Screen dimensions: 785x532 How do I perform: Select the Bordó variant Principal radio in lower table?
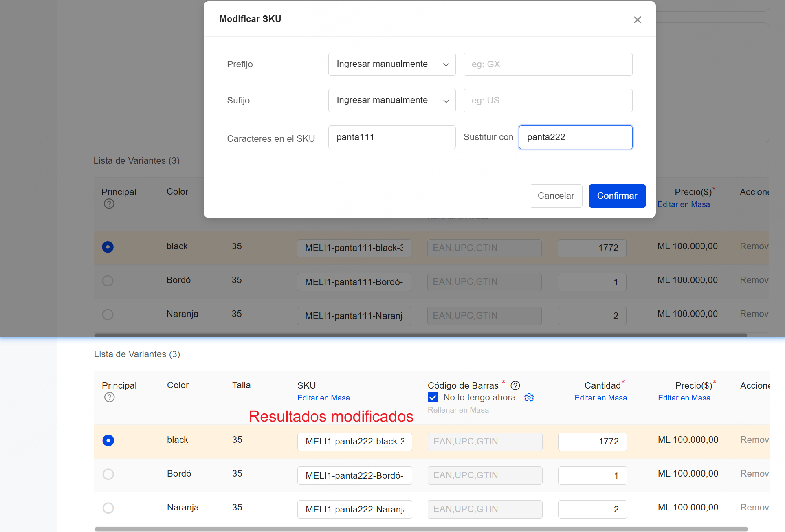[108, 474]
